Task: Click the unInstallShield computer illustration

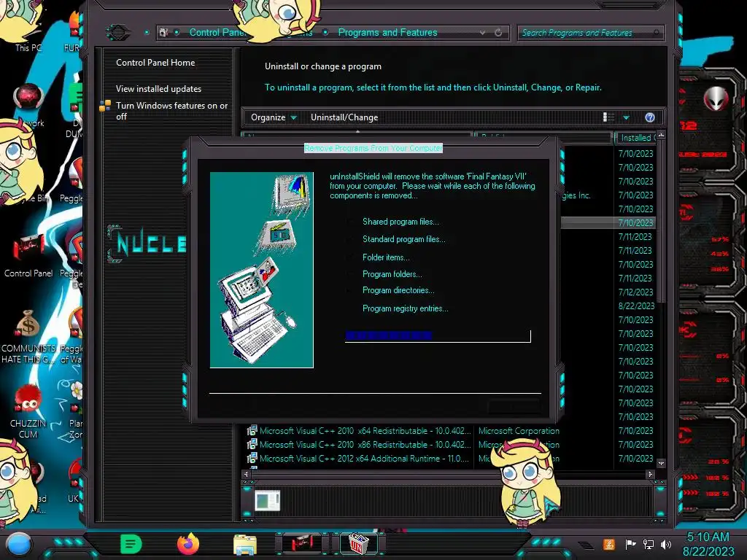Action: click(x=262, y=270)
